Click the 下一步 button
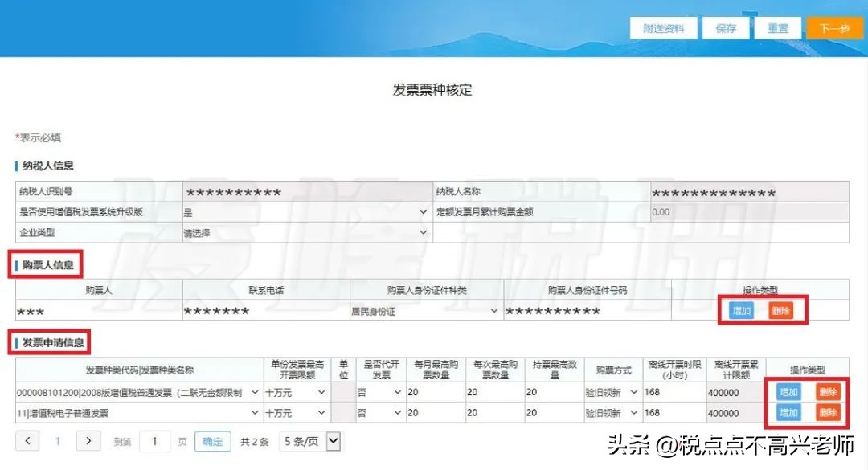868x470 pixels. point(835,27)
